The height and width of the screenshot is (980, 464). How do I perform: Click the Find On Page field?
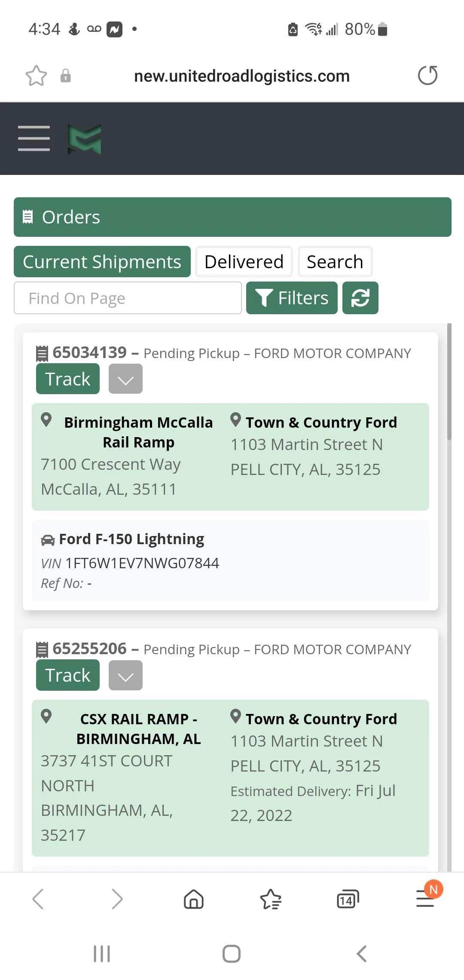coord(128,298)
